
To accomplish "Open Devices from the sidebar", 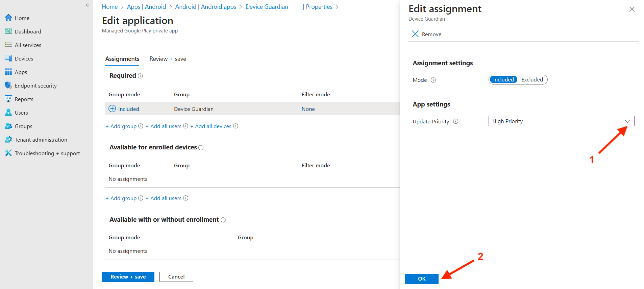I will pos(24,58).
